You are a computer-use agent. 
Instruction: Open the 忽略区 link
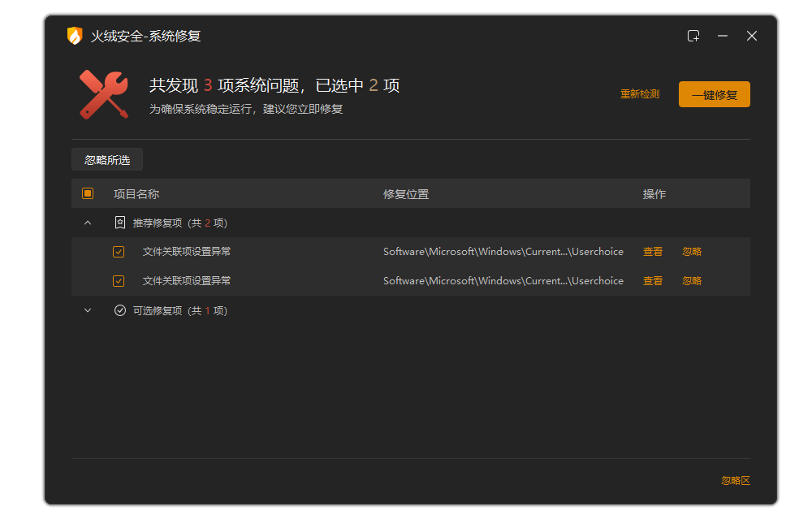click(736, 480)
